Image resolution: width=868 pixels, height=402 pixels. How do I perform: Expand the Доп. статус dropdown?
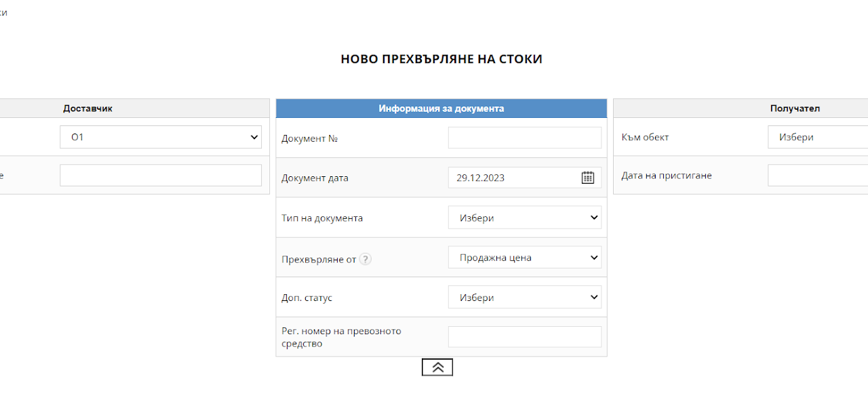point(525,298)
